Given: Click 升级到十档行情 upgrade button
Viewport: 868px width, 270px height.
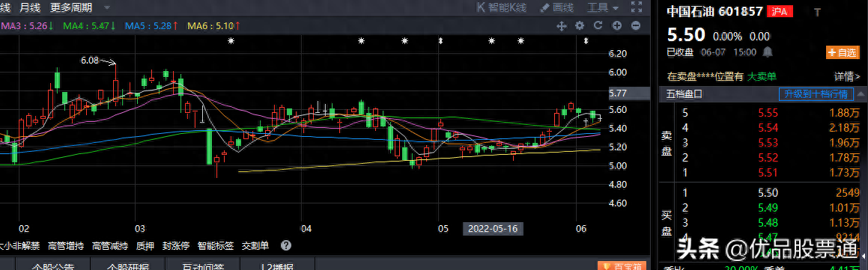Looking at the screenshot, I should pos(816,94).
